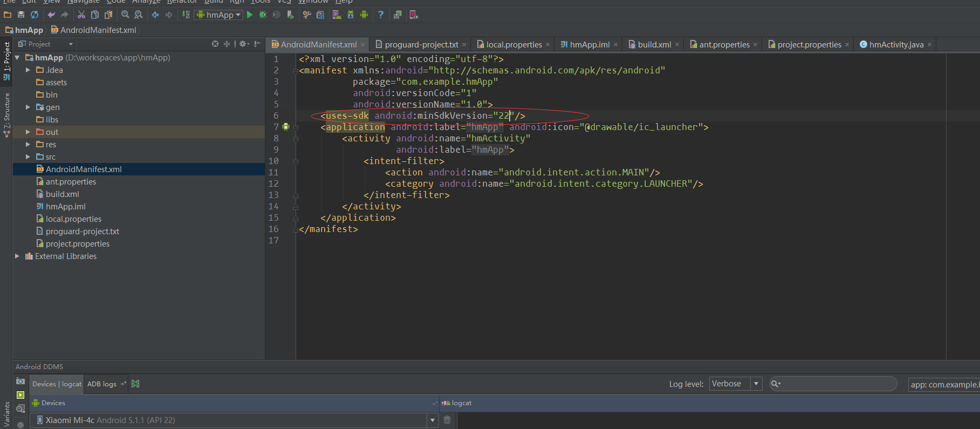Open the Log level Verbose dropdown
This screenshot has height=429, width=980.
tap(735, 384)
